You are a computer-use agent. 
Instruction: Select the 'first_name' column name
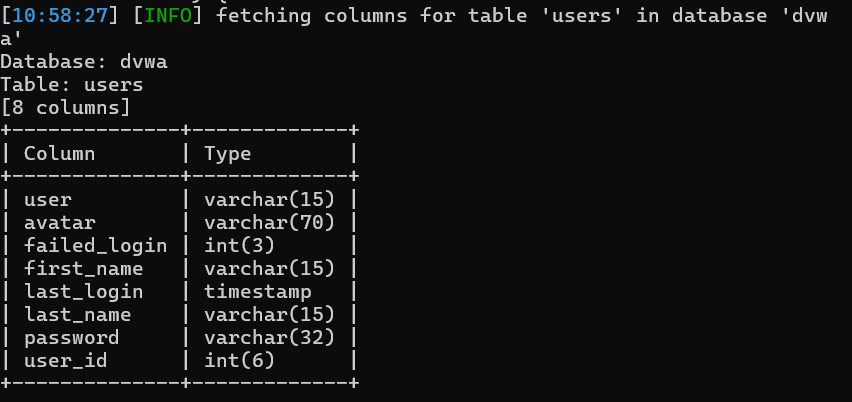pyautogui.click(x=83, y=269)
